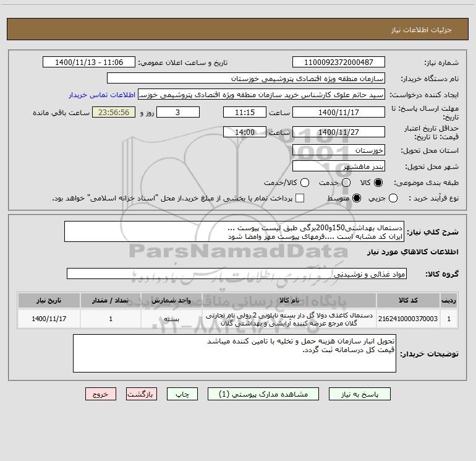
Task: Click the validity time 14:00 field
Action: 245,132
